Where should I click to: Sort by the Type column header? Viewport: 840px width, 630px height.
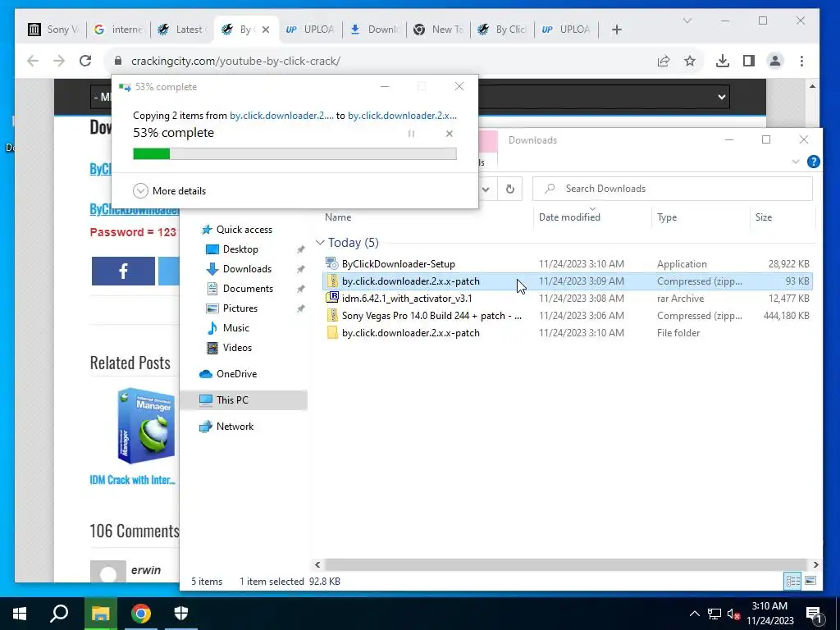pyautogui.click(x=667, y=217)
